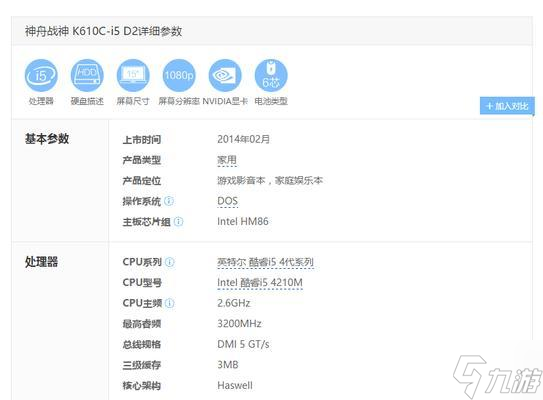
Task: Click the i5 processor icon
Action: point(41,75)
